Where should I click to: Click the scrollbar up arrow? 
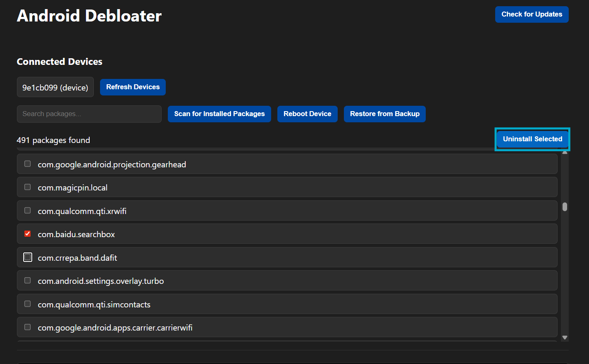565,152
